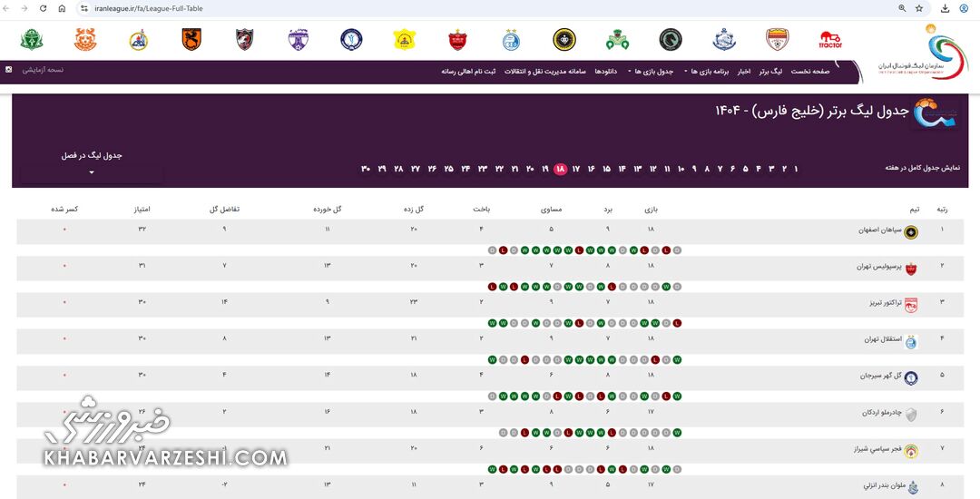Select week ۳۰ in the week selector
This screenshot has height=499, width=980.
click(x=366, y=169)
